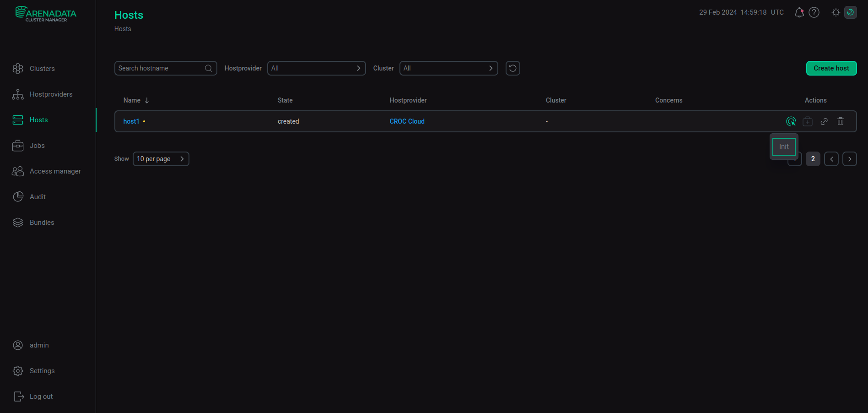Click the Hostprovider column header

(408, 100)
